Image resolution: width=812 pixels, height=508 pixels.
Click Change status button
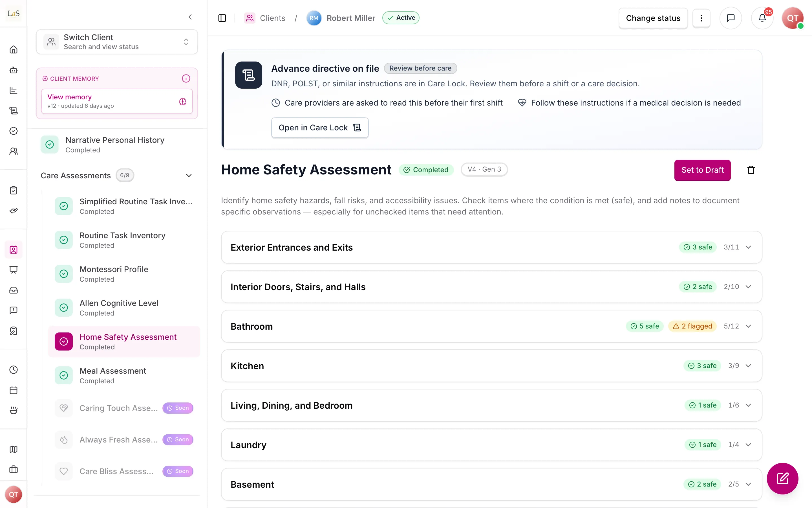click(653, 18)
